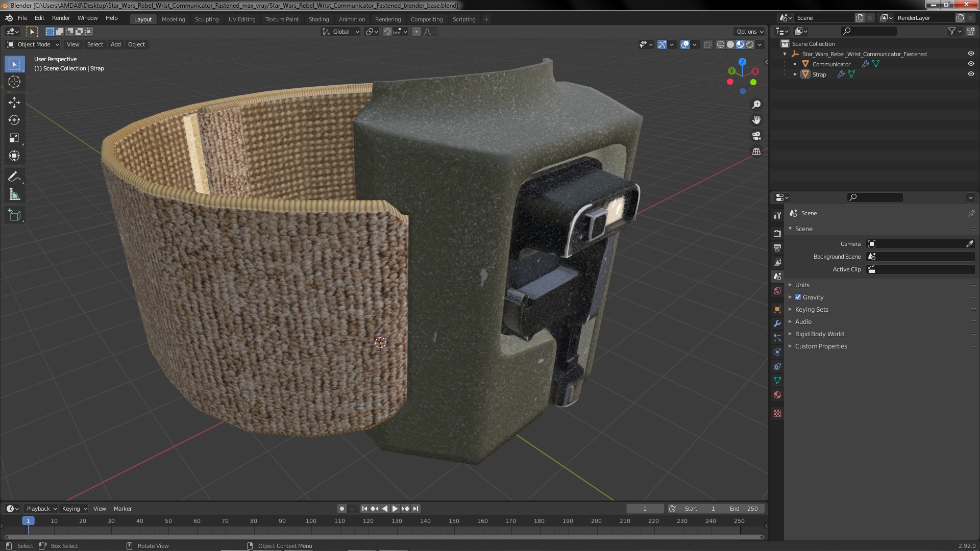The width and height of the screenshot is (980, 551).
Task: Switch to solid viewport shading
Action: pos(730,44)
